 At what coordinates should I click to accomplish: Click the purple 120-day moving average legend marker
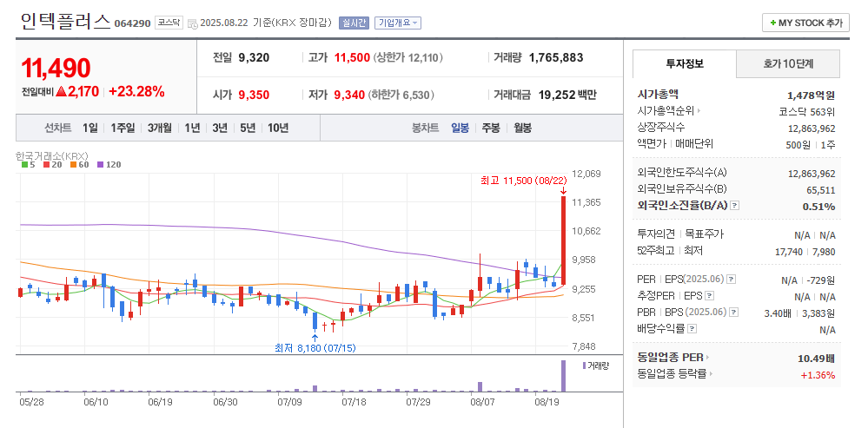100,165
